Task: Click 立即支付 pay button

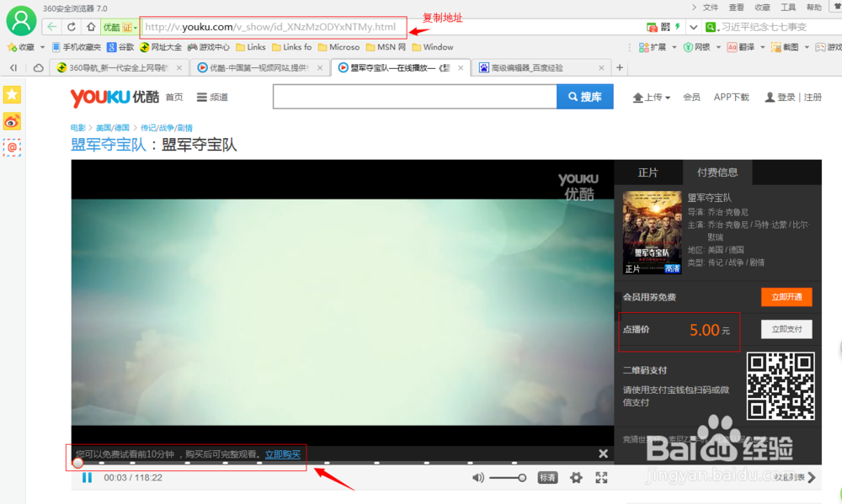Action: (786, 329)
